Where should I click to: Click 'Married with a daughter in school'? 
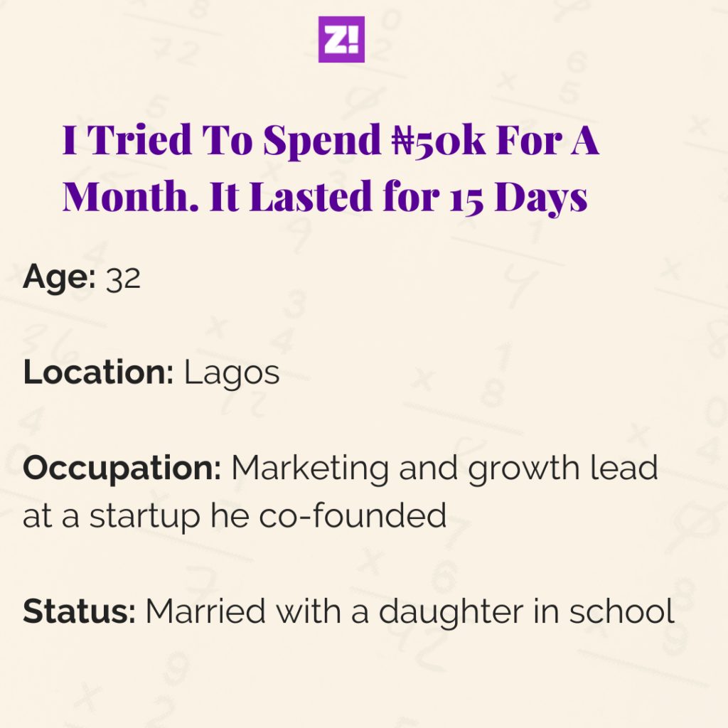(x=409, y=611)
